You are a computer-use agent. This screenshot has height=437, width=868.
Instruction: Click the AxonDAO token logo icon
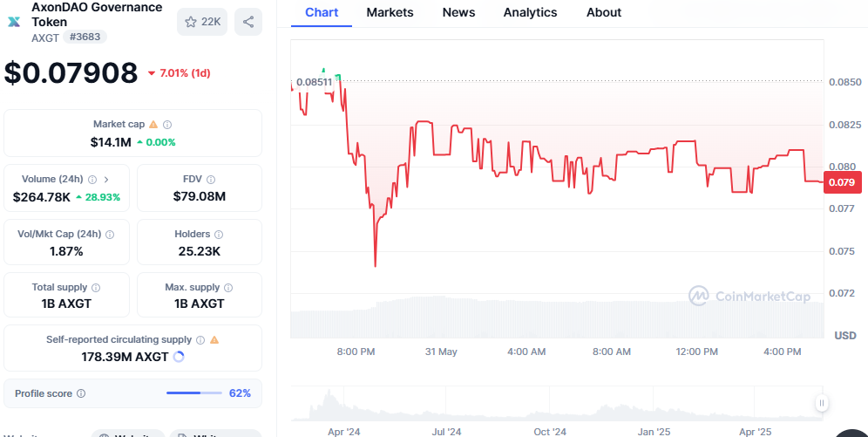(x=14, y=21)
